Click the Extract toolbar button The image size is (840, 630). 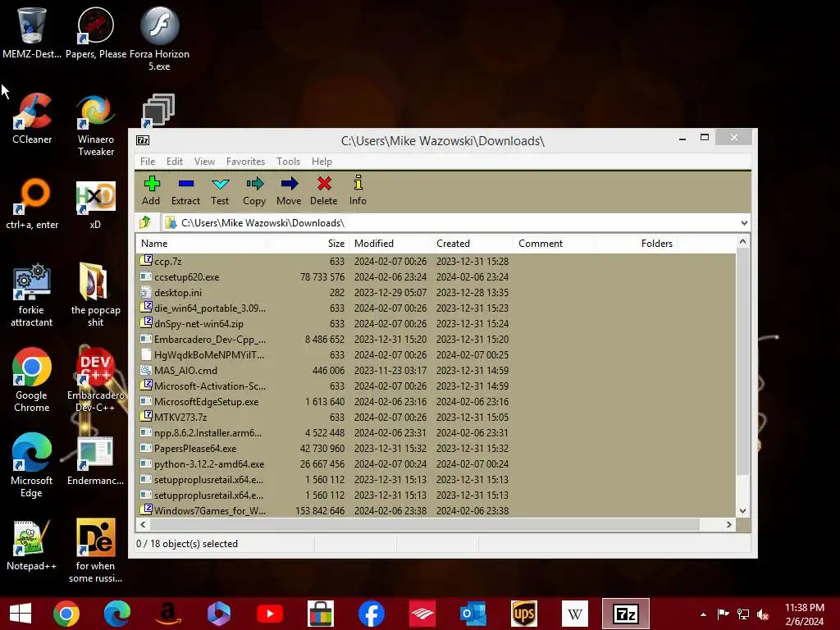pyautogui.click(x=185, y=190)
